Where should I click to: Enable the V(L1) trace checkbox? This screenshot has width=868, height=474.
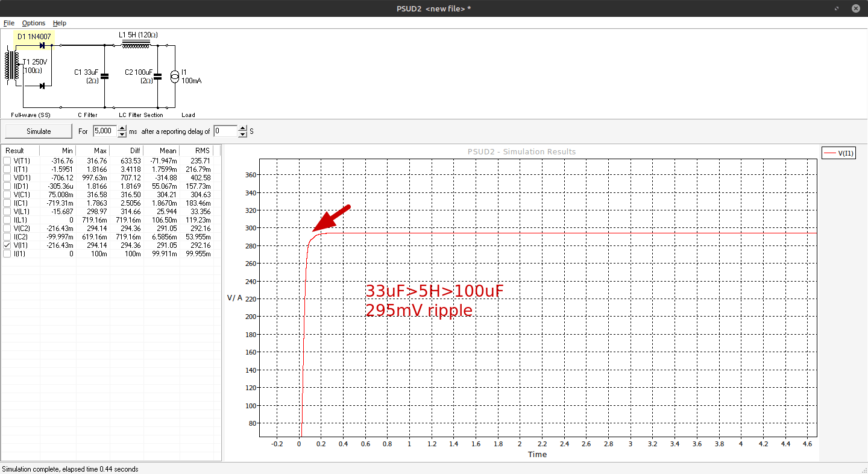(7, 212)
